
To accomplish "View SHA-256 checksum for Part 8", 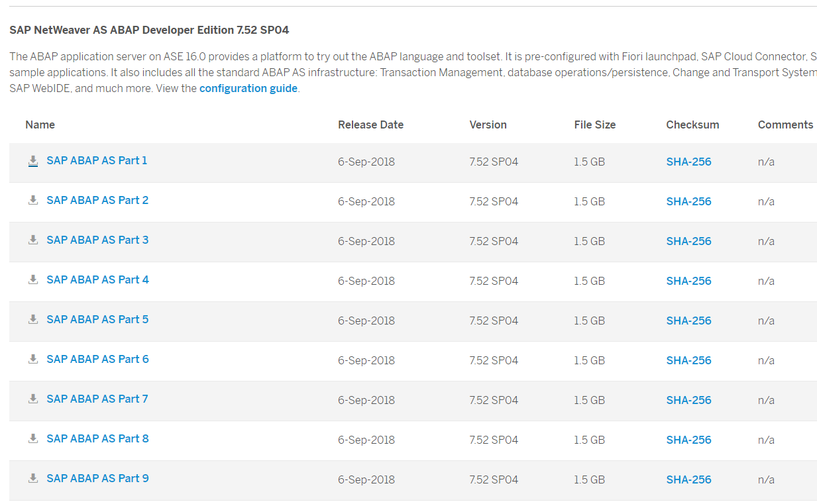I will tap(688, 440).
